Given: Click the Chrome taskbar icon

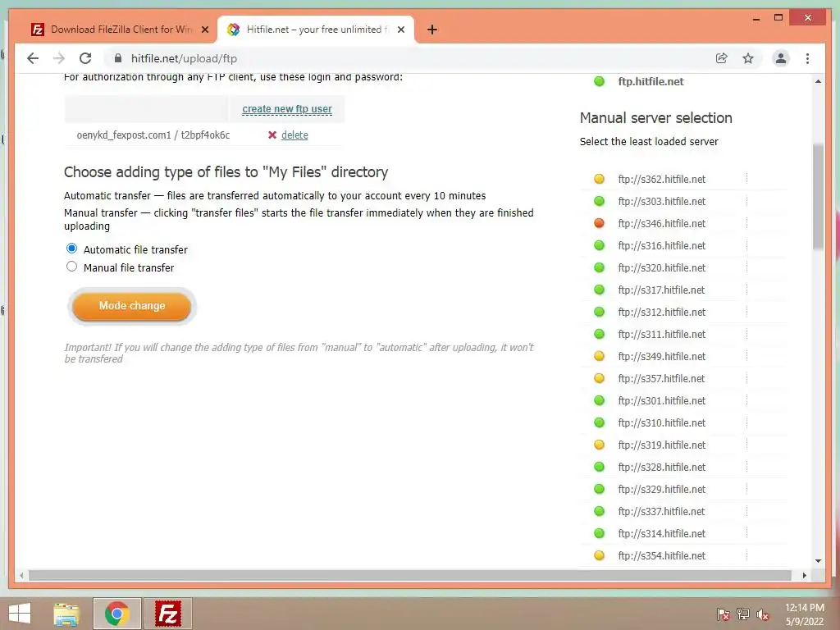Looking at the screenshot, I should 116,614.
